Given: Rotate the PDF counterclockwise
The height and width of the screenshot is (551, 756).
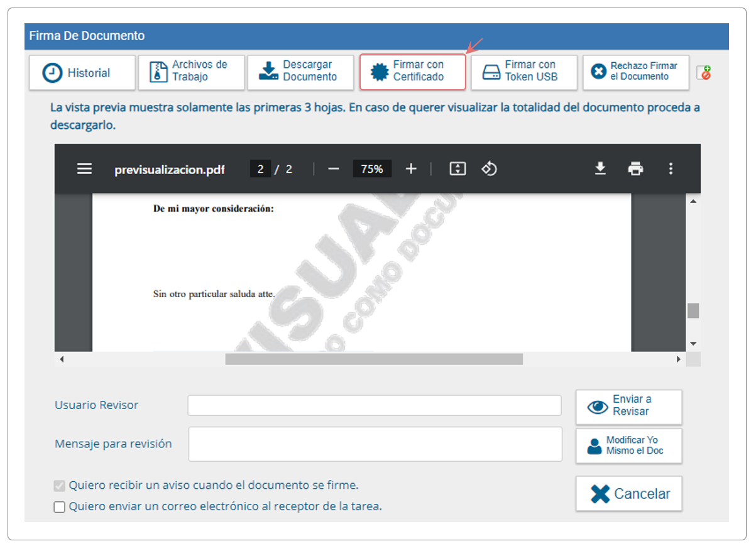Looking at the screenshot, I should point(489,169).
